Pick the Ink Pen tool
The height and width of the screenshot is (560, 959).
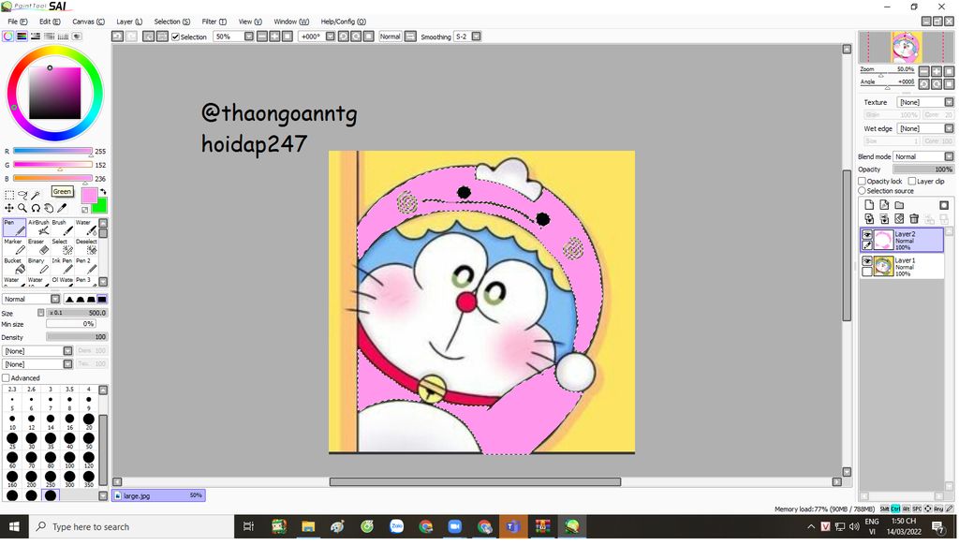[62, 265]
